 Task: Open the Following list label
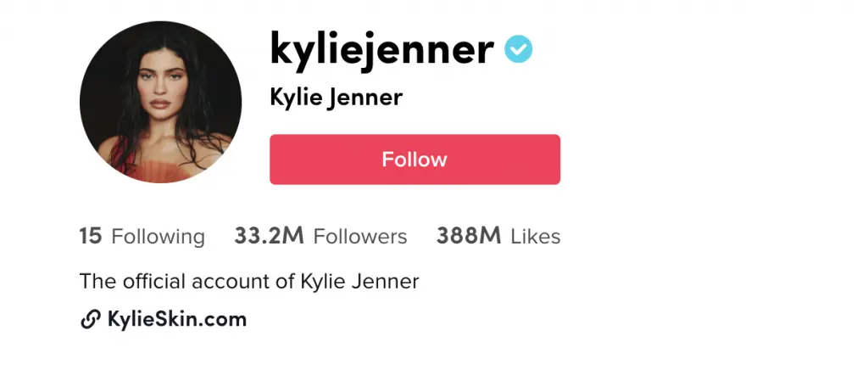tap(159, 237)
